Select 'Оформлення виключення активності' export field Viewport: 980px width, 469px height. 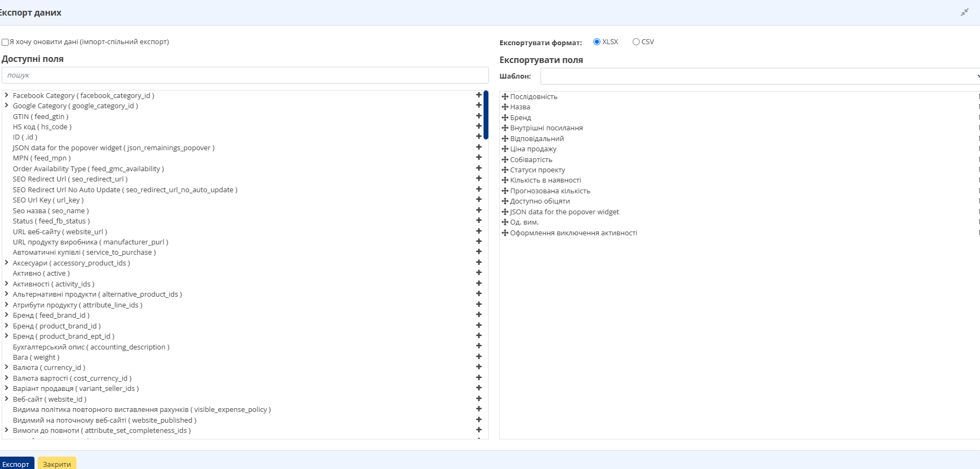(x=573, y=233)
